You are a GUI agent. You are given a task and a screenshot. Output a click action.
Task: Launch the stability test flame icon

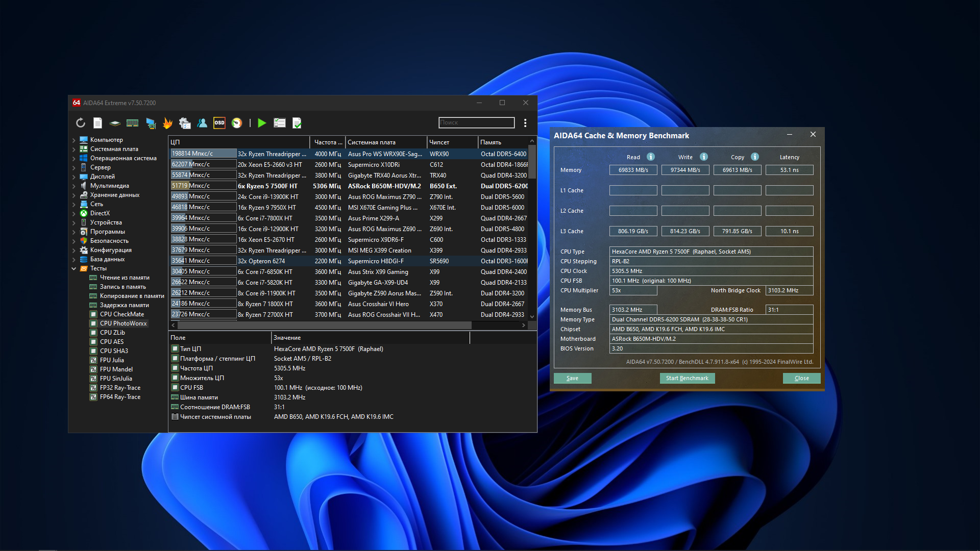(x=167, y=123)
